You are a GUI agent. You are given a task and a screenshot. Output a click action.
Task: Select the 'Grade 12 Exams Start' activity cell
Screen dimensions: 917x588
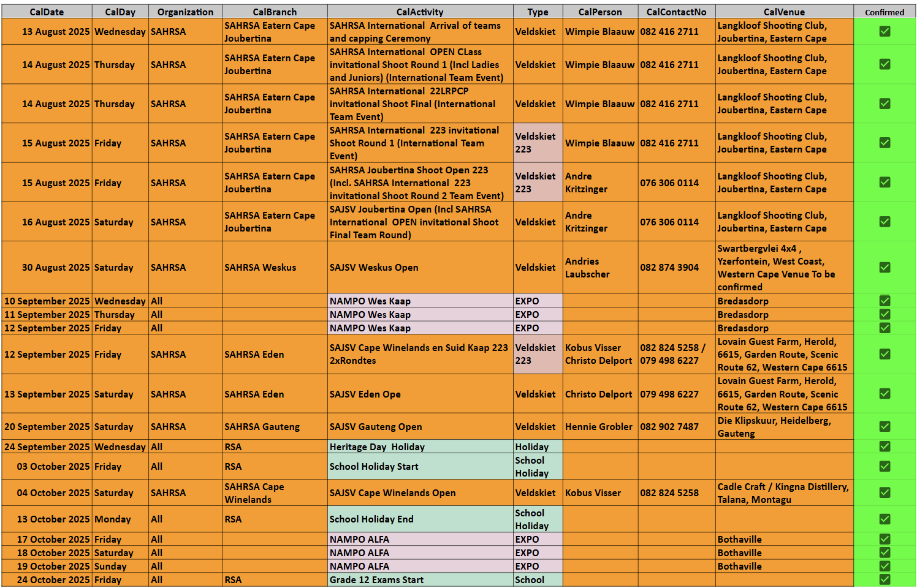(x=420, y=579)
